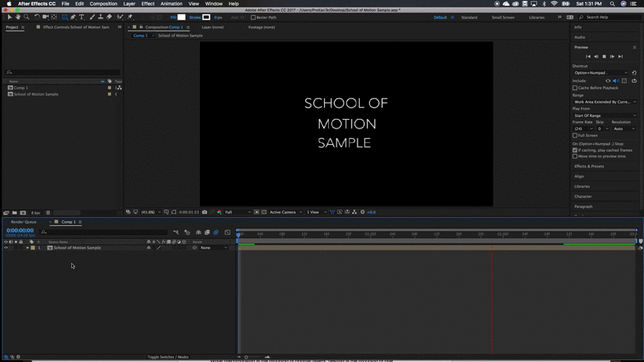This screenshot has width=644, height=362.
Task: Open the Range Work Area dropdown
Action: 605,102
